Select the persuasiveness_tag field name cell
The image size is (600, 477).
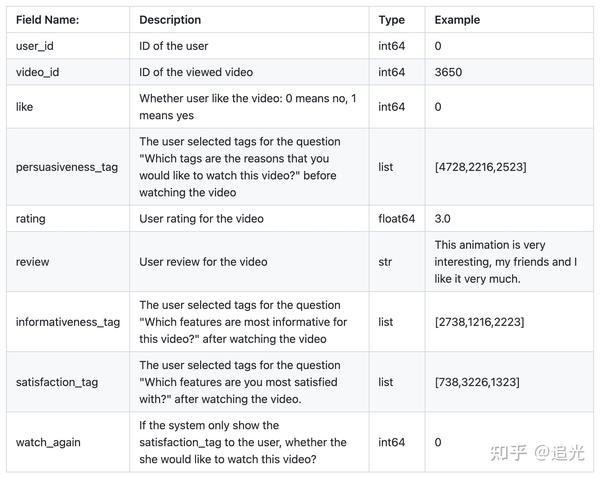pyautogui.click(x=66, y=167)
